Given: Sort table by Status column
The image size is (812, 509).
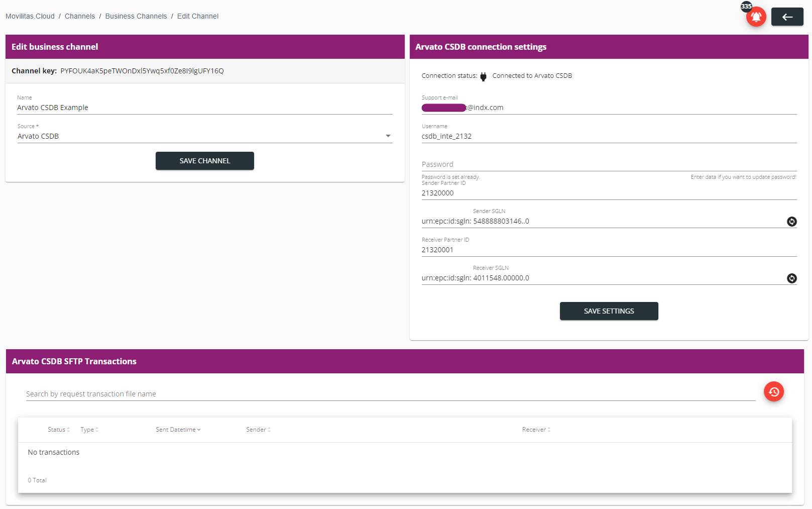Looking at the screenshot, I should point(59,430).
